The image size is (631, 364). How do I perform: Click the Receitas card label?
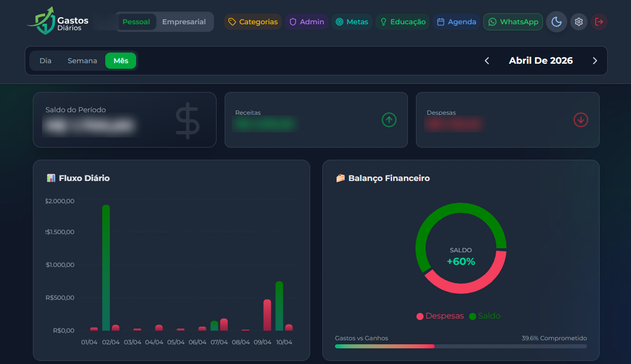pyautogui.click(x=248, y=113)
